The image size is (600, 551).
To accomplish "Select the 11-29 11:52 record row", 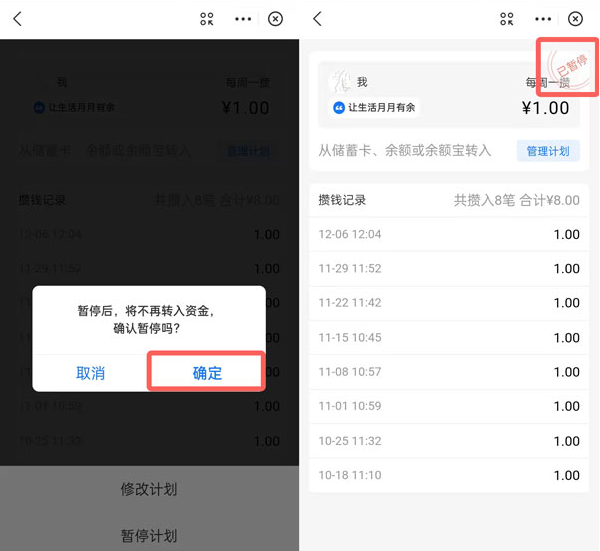I will click(x=448, y=269).
